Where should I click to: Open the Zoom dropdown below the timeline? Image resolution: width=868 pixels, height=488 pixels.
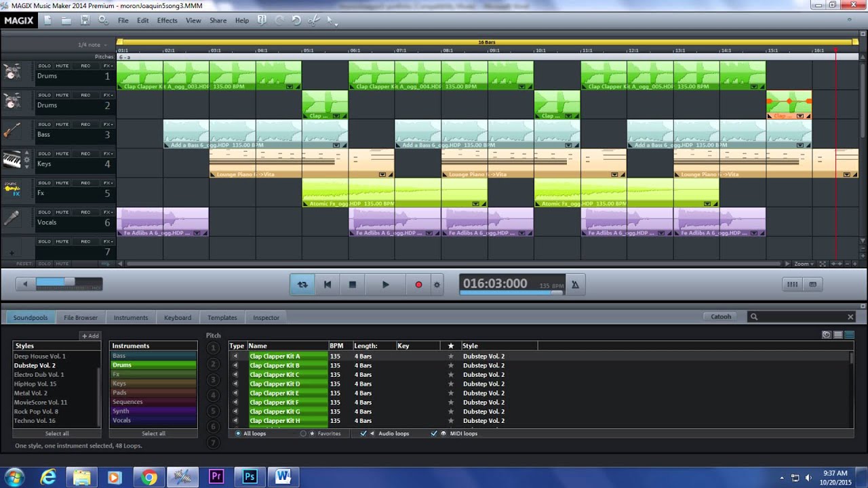[804, 264]
